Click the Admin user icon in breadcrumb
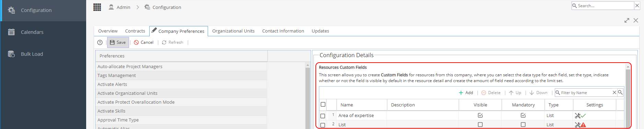This screenshot has width=644, height=129. (x=111, y=7)
